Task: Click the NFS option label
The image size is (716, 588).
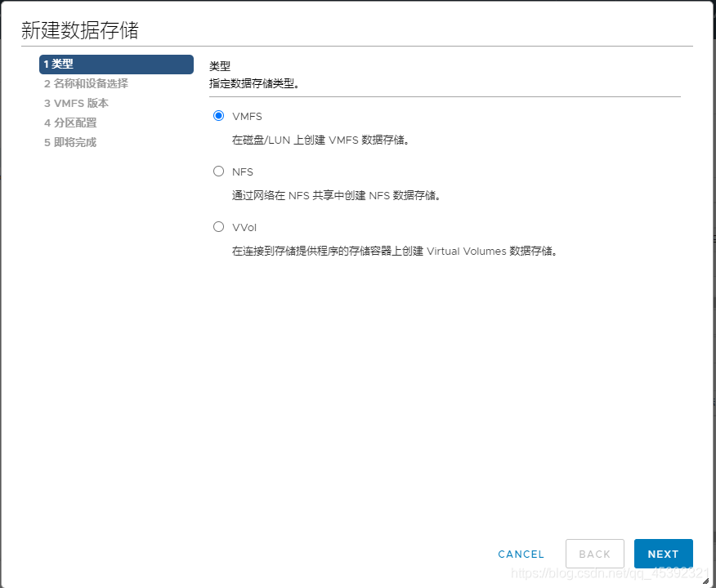Action: (243, 172)
